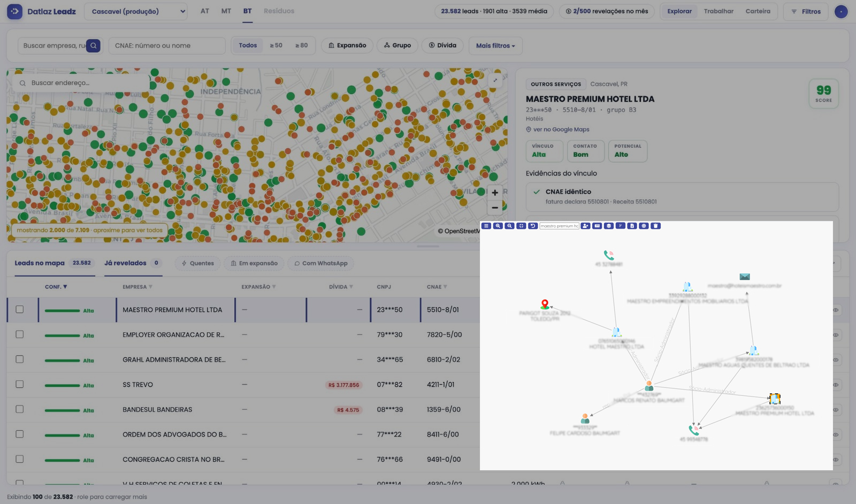Check the SS TREVO row checkbox

tap(20, 384)
